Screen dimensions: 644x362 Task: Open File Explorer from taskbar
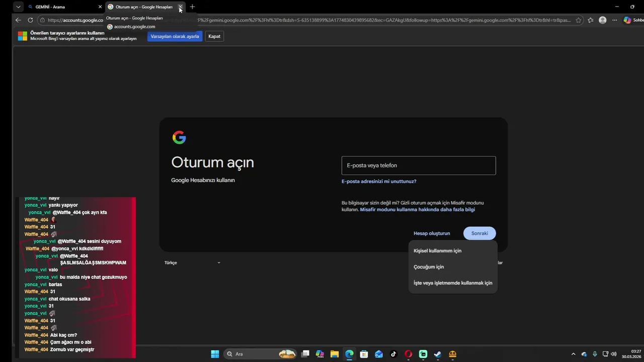click(335, 354)
